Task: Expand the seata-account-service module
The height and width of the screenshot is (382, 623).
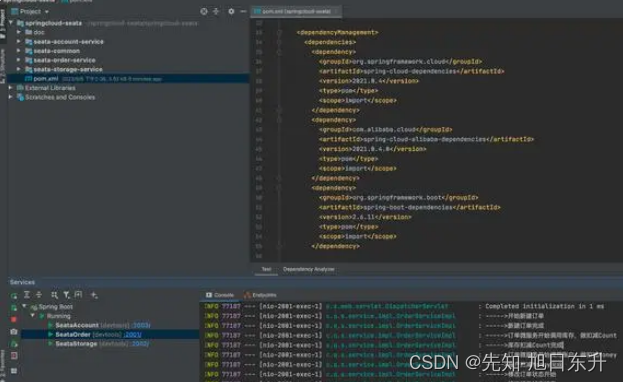Action: pos(19,42)
